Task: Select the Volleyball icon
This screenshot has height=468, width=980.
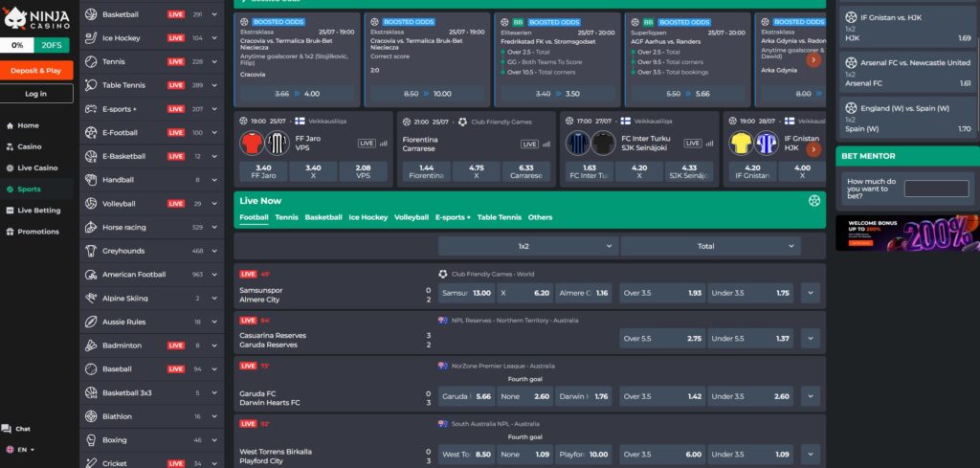Action: click(91, 204)
